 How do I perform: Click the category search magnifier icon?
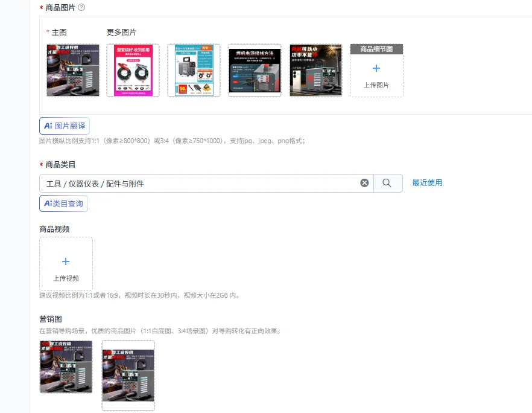pyautogui.click(x=387, y=183)
